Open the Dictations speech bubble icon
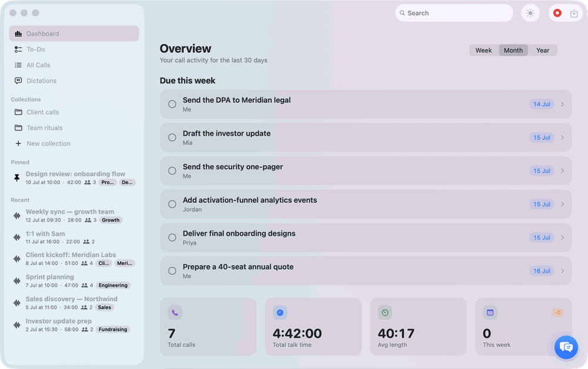Screen dimensions: 588x369 (x=18, y=81)
